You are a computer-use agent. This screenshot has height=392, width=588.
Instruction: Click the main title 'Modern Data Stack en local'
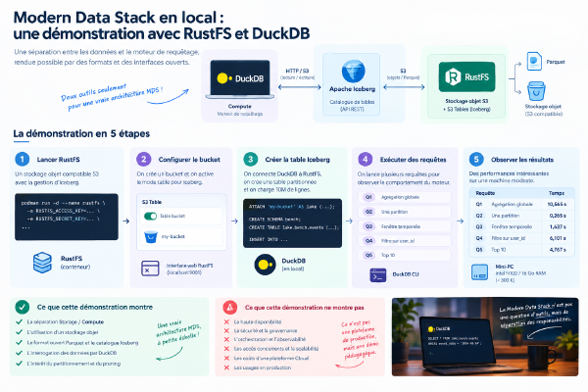point(119,18)
